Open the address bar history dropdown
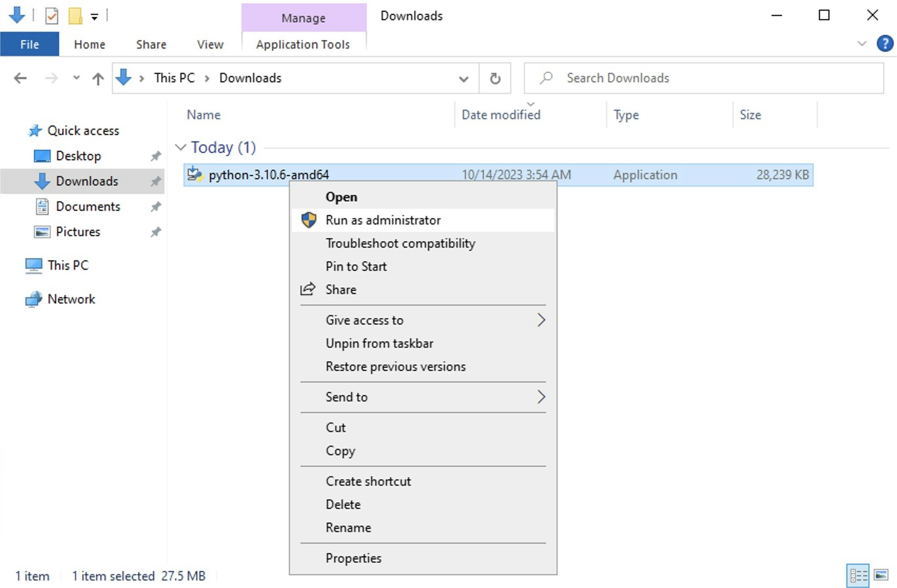 464,79
